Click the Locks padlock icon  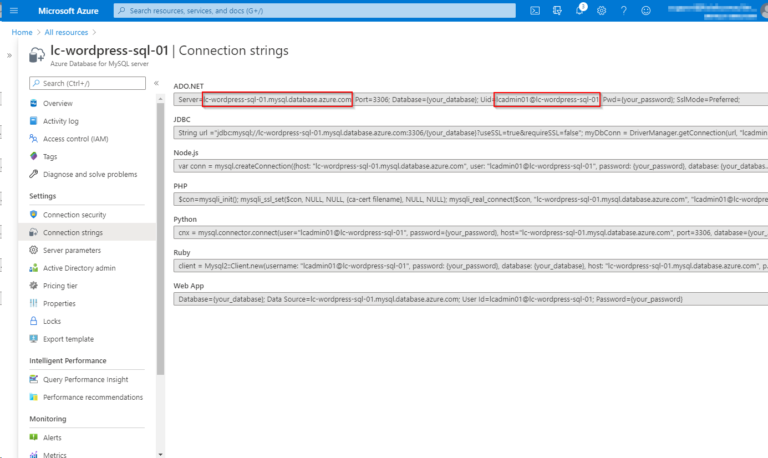click(33, 321)
